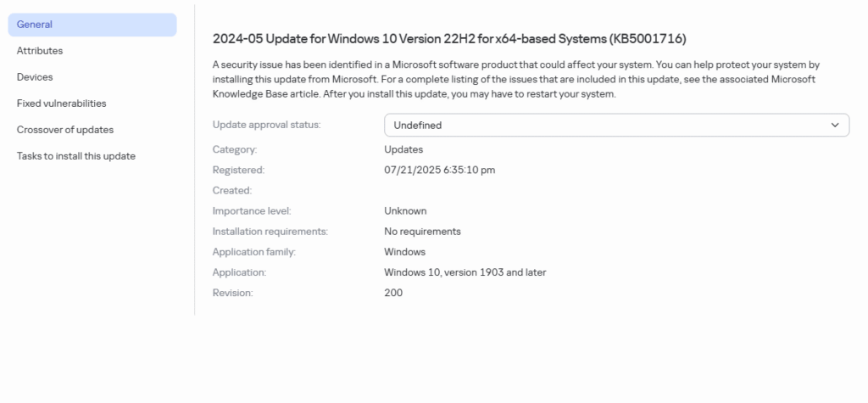Open the Update approval status dropdown
The image size is (868, 403).
pos(616,125)
